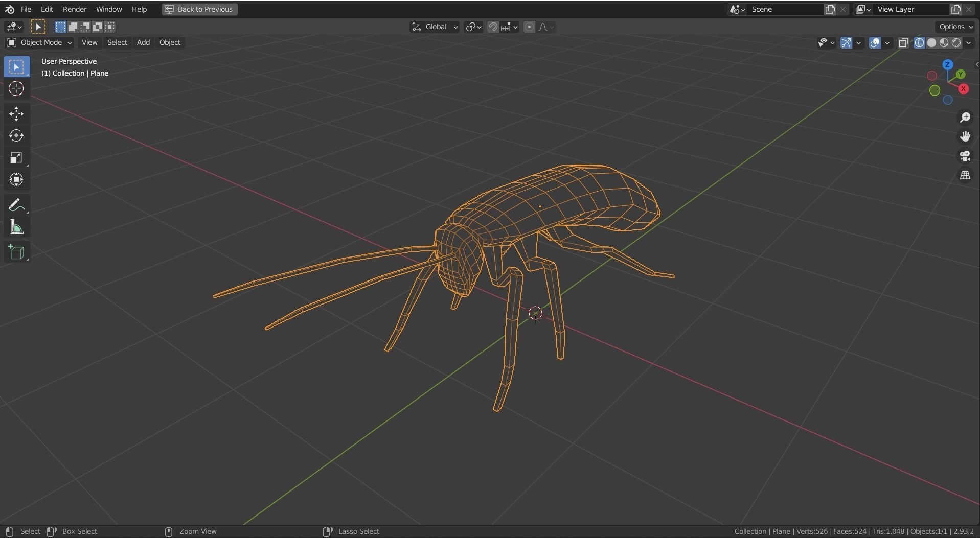Select the Move tool

(x=16, y=114)
